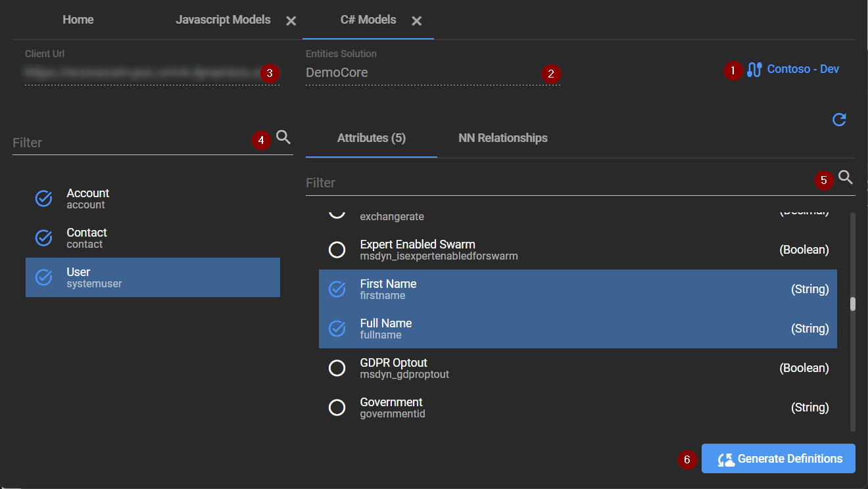Close the Javascript Models tab
868x489 pixels.
(291, 21)
